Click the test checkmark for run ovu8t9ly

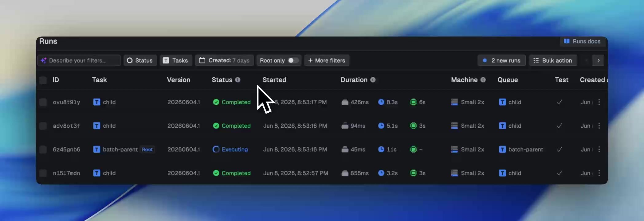click(x=559, y=102)
